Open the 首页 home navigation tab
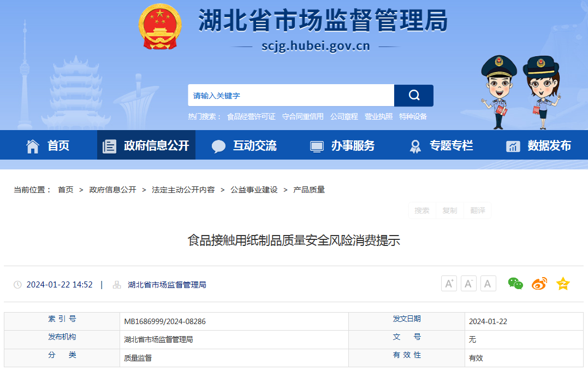Image resolution: width=588 pixels, height=370 pixels. point(48,146)
